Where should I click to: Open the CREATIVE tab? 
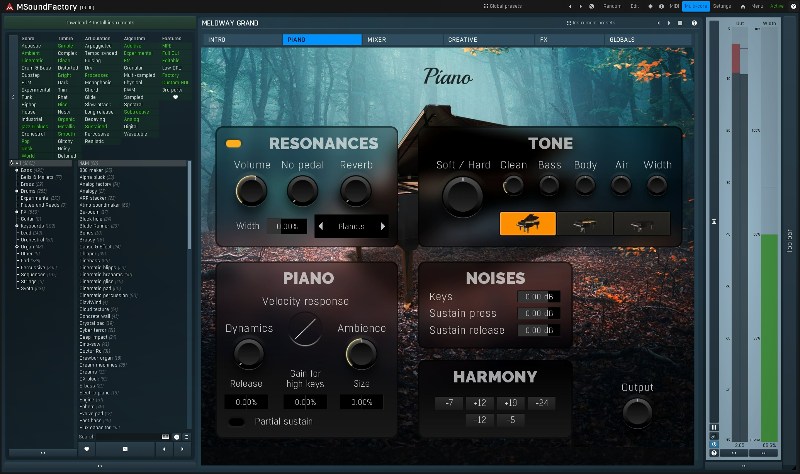tap(462, 40)
